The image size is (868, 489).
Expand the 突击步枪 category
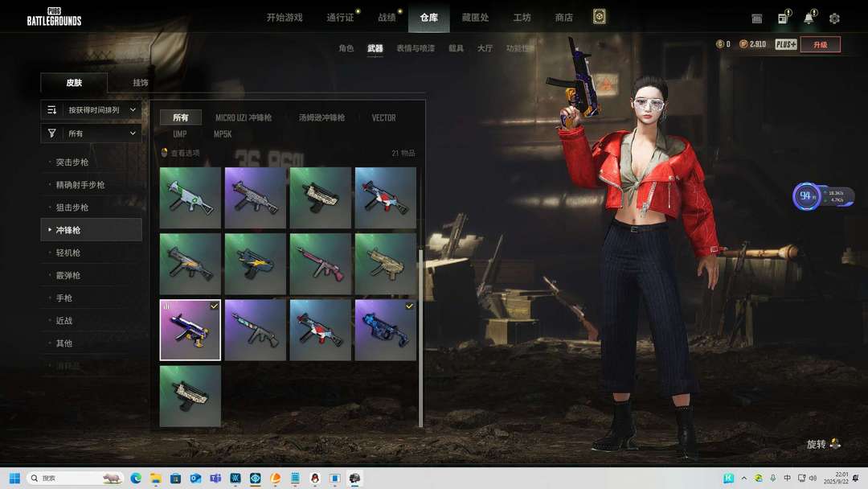click(x=92, y=162)
